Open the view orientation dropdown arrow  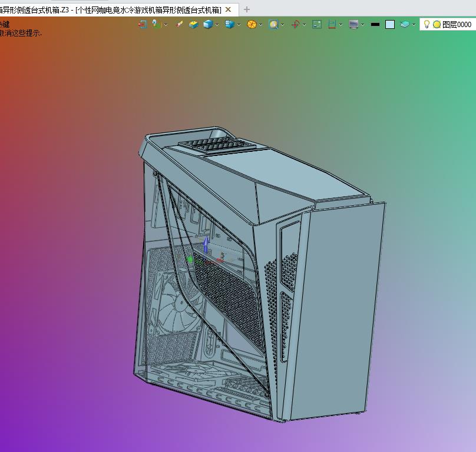(239, 25)
